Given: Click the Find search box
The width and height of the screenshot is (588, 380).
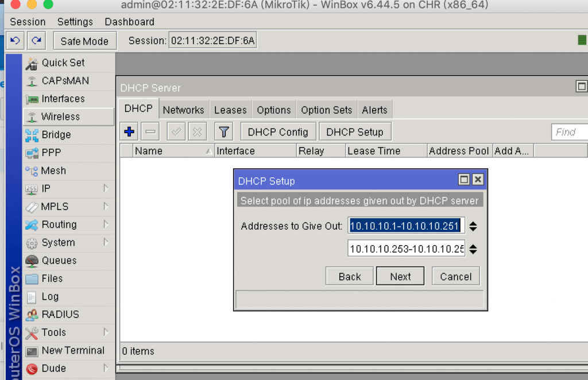Looking at the screenshot, I should 569,132.
